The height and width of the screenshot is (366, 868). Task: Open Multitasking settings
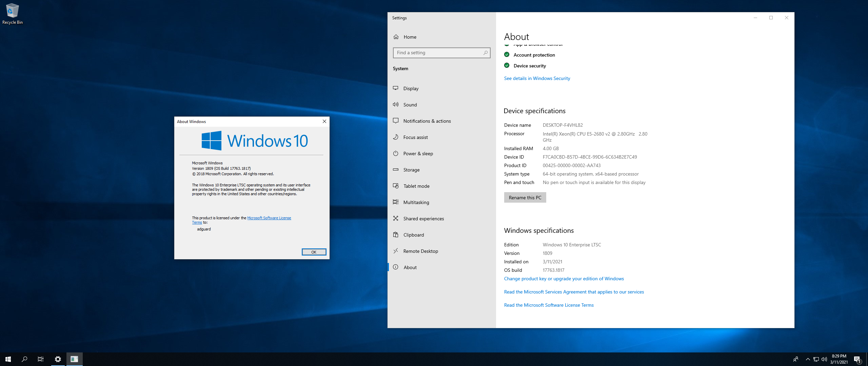(x=441, y=202)
